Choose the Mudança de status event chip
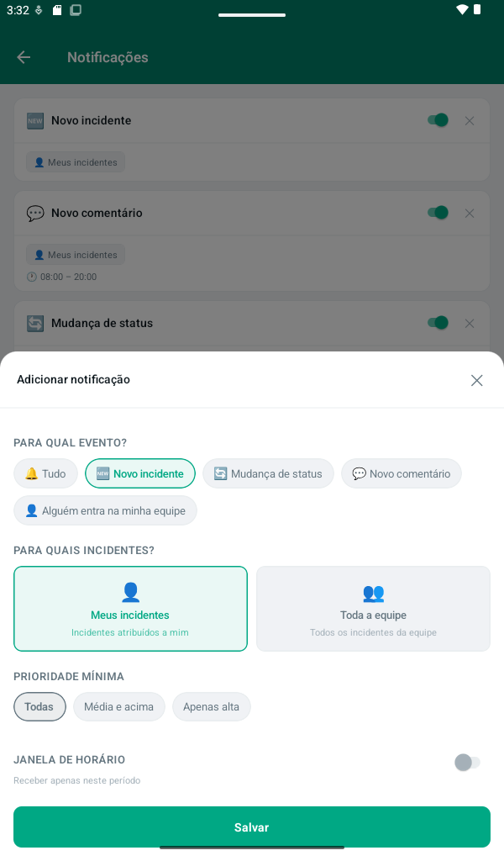Viewport: 504px width, 861px height. click(x=268, y=473)
